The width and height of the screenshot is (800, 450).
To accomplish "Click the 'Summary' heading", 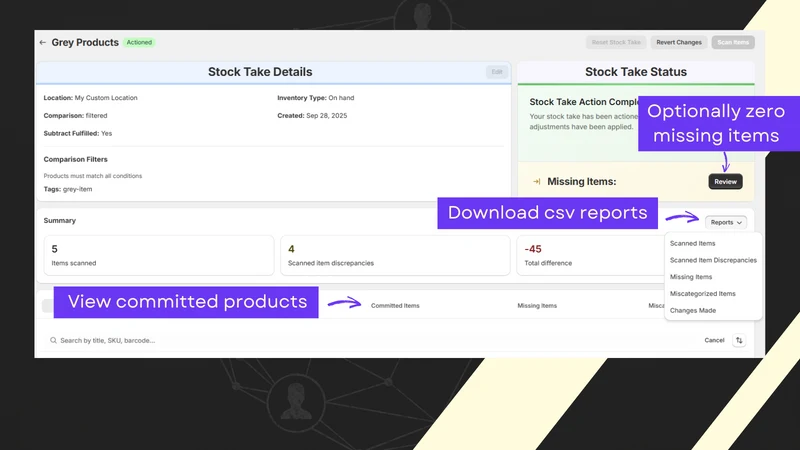I will 60,220.
